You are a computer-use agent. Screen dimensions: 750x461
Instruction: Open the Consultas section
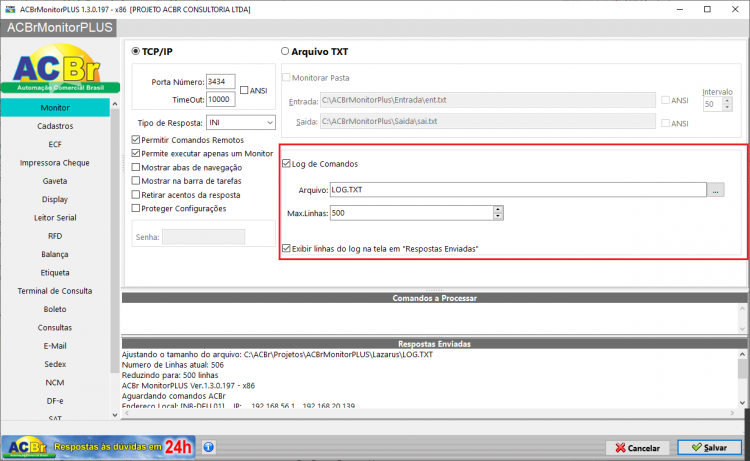click(55, 328)
